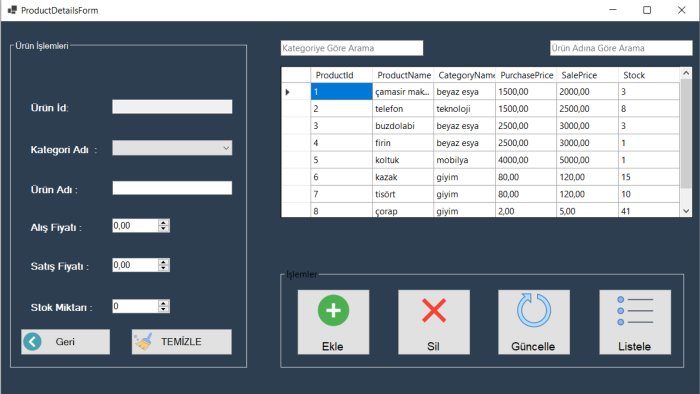Click the Kategoriye Göre Arama search box
The width and height of the screenshot is (700, 394).
tap(352, 48)
